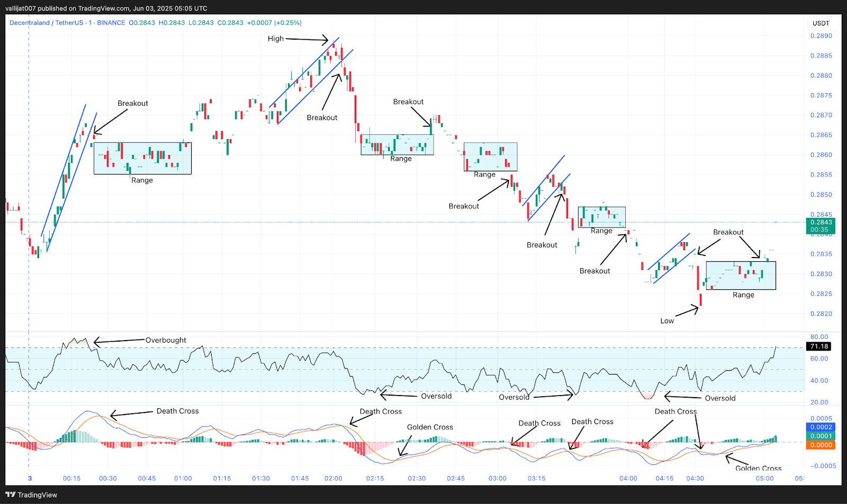Click the 00:15 time axis label
Image resolution: width=847 pixels, height=504 pixels.
[x=72, y=479]
